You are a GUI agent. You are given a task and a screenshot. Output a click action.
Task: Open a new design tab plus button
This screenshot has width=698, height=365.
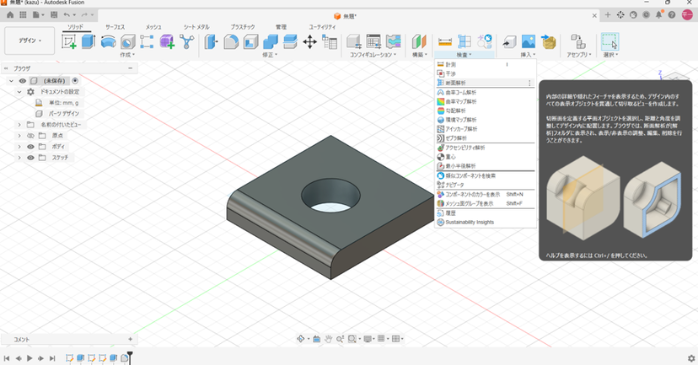[608, 15]
